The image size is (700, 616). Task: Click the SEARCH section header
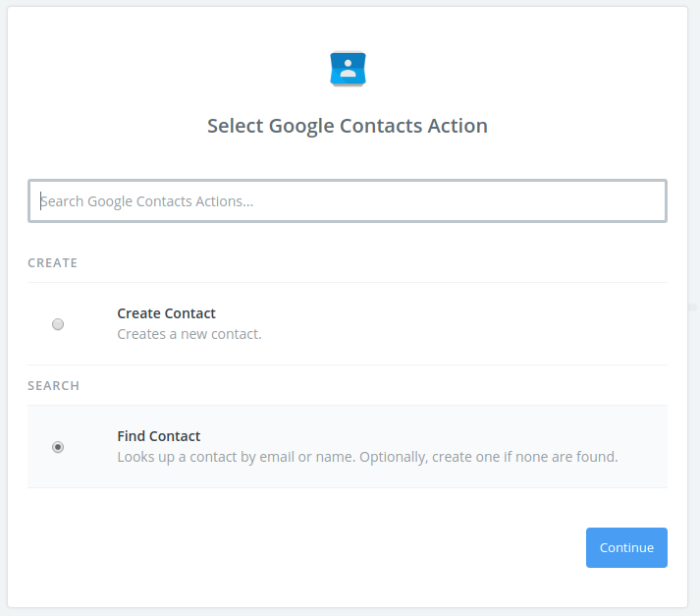53,386
